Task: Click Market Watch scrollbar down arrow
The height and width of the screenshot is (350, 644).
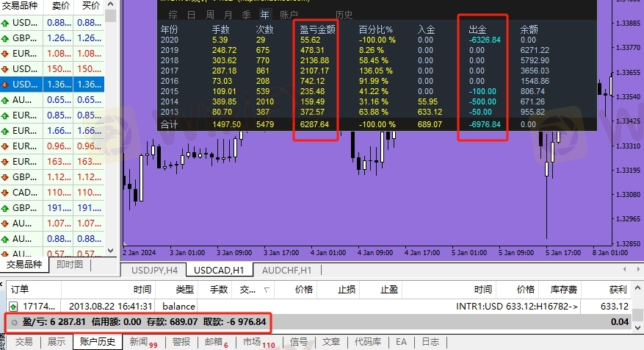Action: pos(110,251)
